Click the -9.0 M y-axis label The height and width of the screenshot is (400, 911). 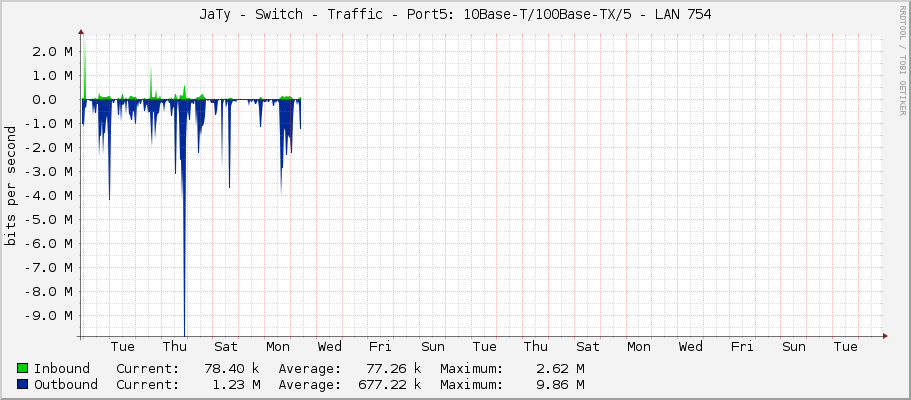[x=49, y=315]
